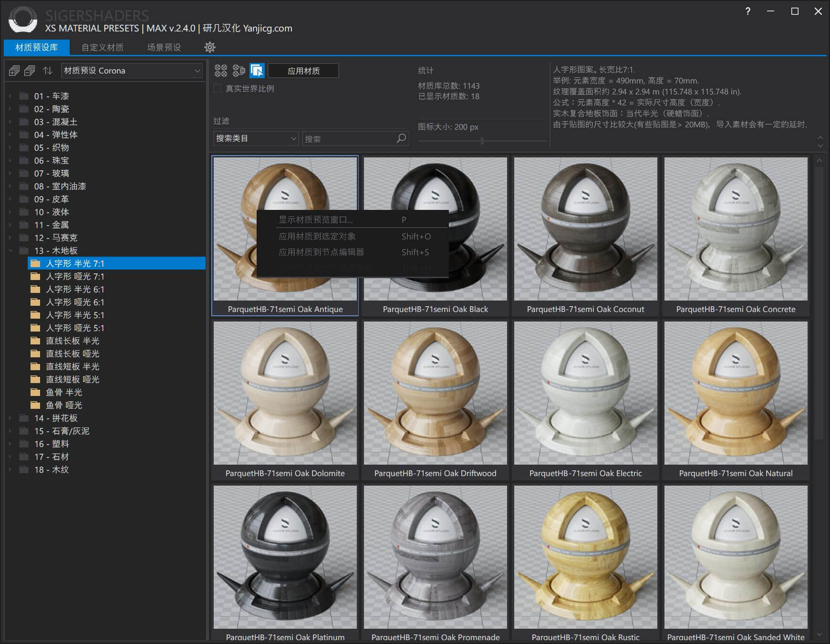This screenshot has width=830, height=644.
Task: Click the folder icon of 09 - 皮革
Action: 24,199
